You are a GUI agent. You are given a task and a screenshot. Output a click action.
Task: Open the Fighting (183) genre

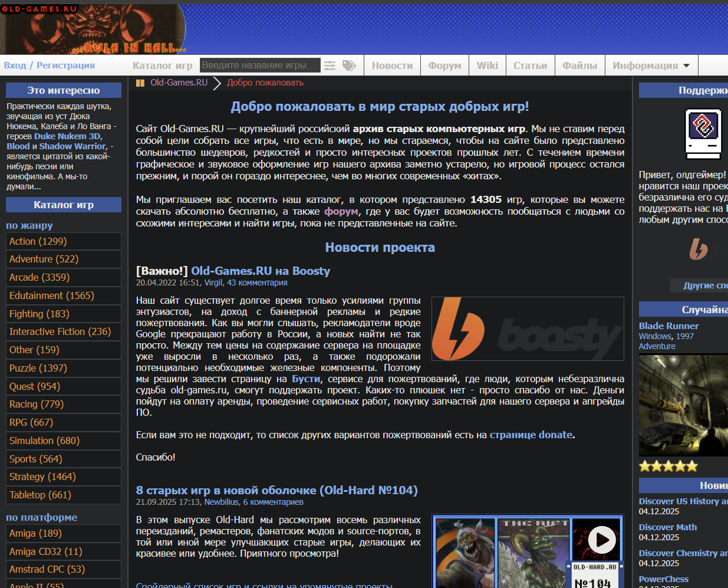click(64, 314)
